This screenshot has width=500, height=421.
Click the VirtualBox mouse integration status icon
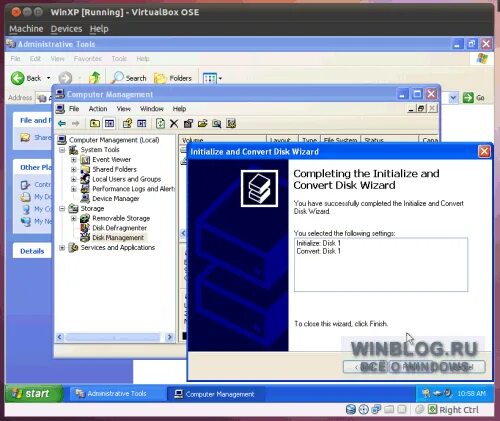point(420,409)
